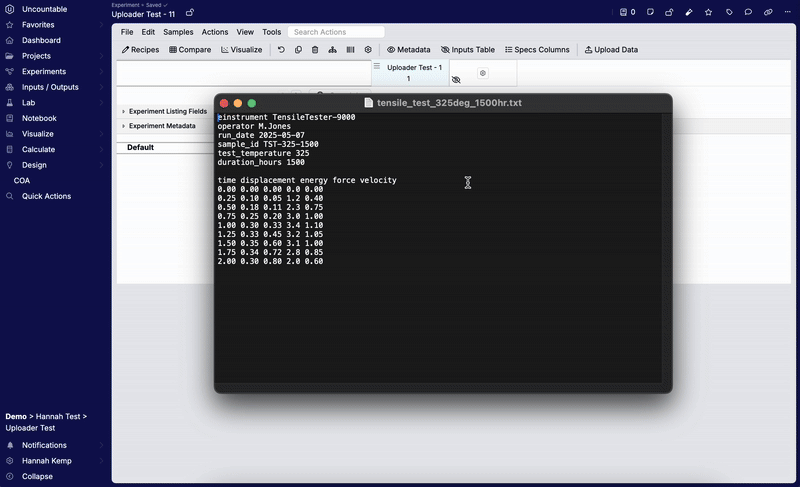Click the star favorite icon in header
The image size is (800, 487).
(708, 12)
